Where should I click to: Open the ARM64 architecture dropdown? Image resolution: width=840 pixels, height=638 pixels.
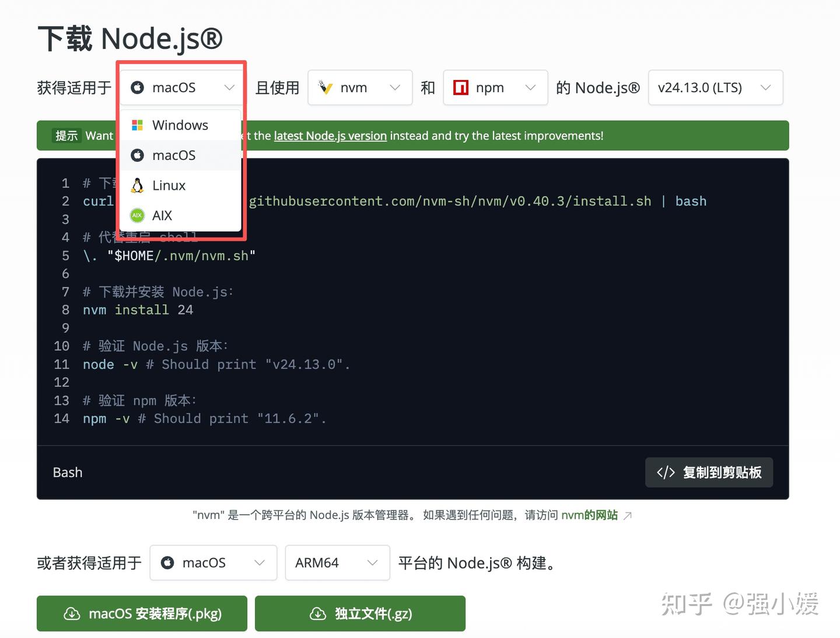(x=337, y=563)
